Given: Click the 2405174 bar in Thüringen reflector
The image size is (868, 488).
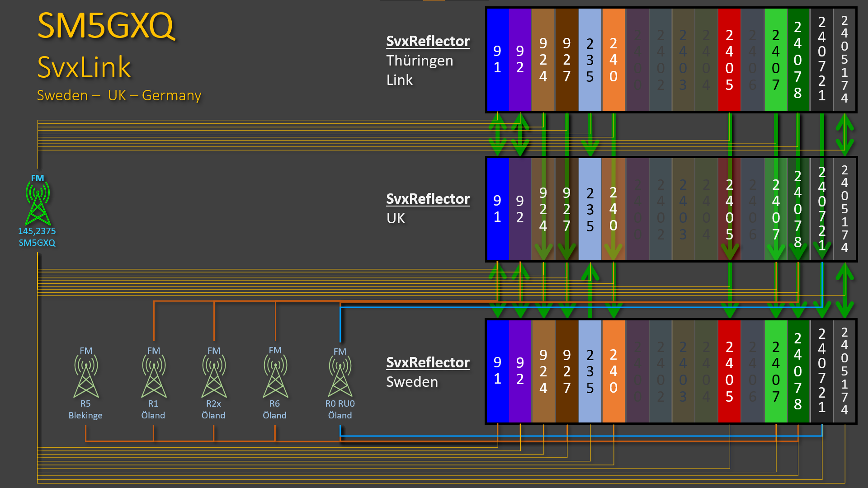Looking at the screenshot, I should pos(844,60).
